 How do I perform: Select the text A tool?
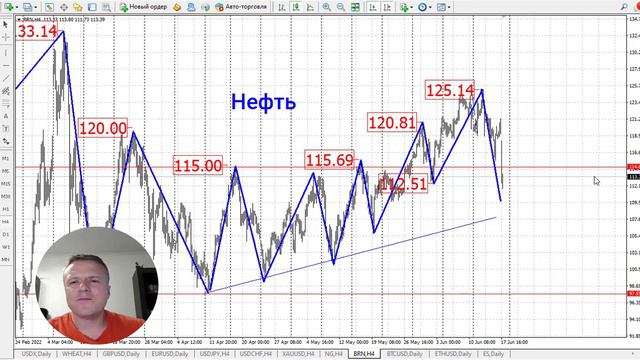point(6,116)
